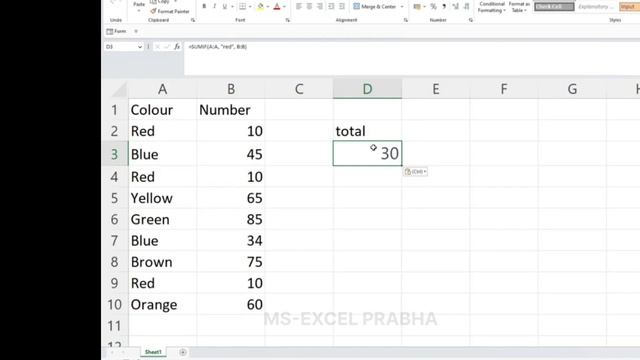Viewport: 640px width, 360px height.
Task: Apply red Font Color to text
Action: point(277,7)
